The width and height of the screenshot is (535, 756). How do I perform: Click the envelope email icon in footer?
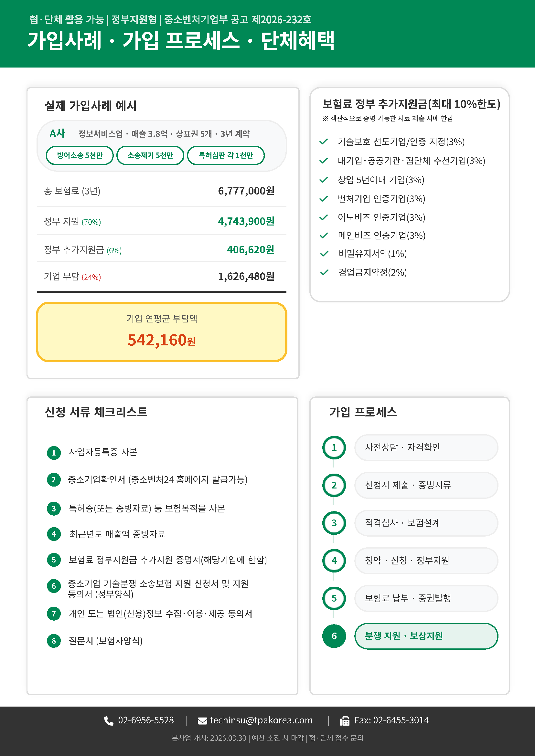202,721
